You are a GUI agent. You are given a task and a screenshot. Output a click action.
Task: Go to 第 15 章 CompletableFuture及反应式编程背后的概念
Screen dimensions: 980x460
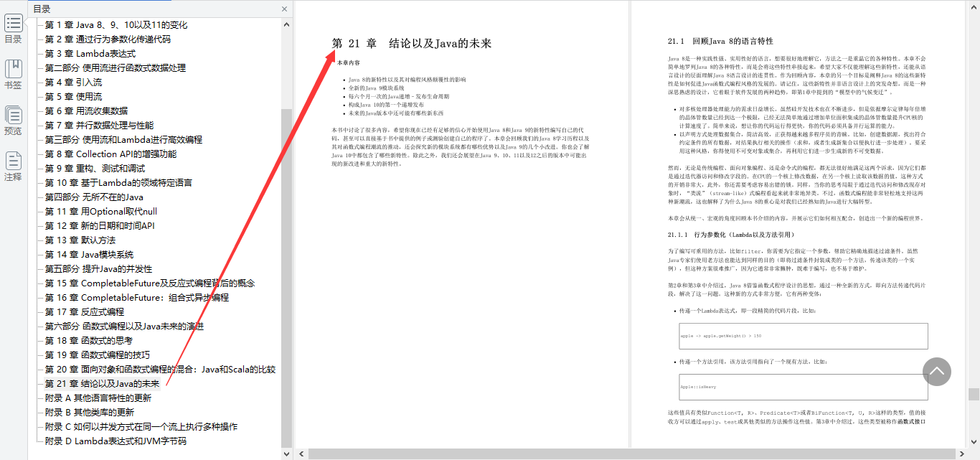pyautogui.click(x=150, y=283)
